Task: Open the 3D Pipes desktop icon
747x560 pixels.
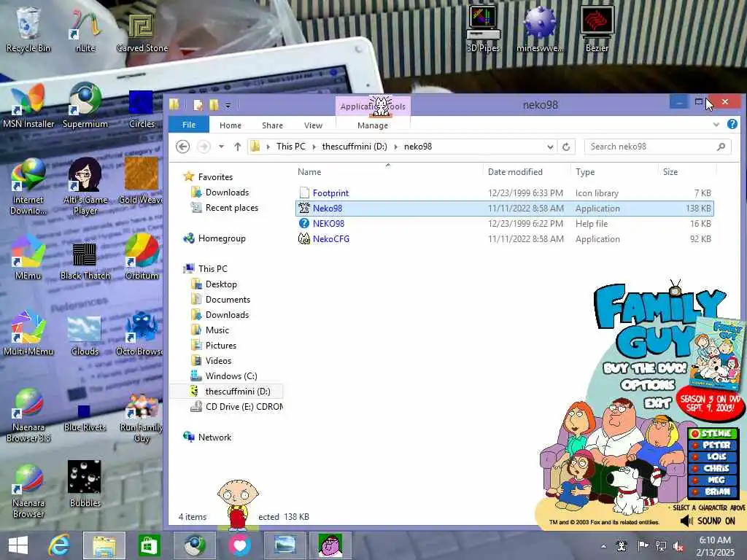Action: pos(483,28)
